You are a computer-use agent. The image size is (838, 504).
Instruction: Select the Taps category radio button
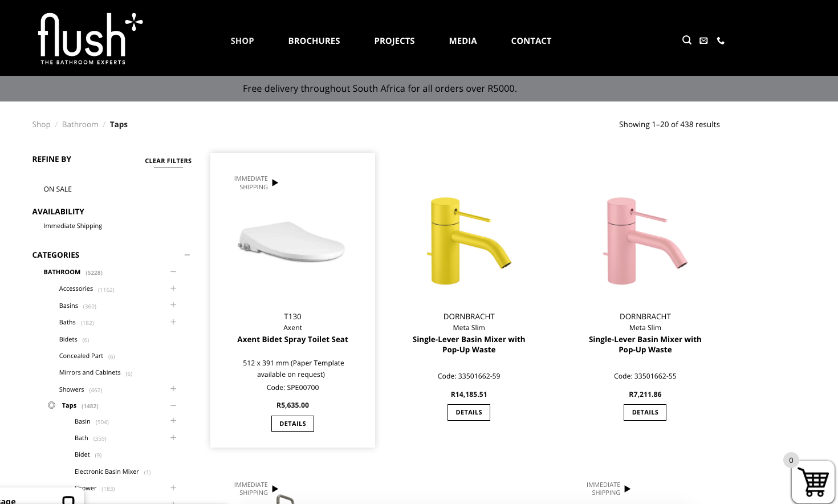(x=51, y=405)
